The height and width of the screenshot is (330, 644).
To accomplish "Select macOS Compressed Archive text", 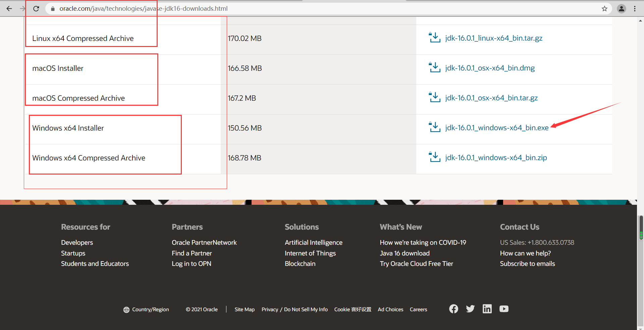I will pos(78,98).
